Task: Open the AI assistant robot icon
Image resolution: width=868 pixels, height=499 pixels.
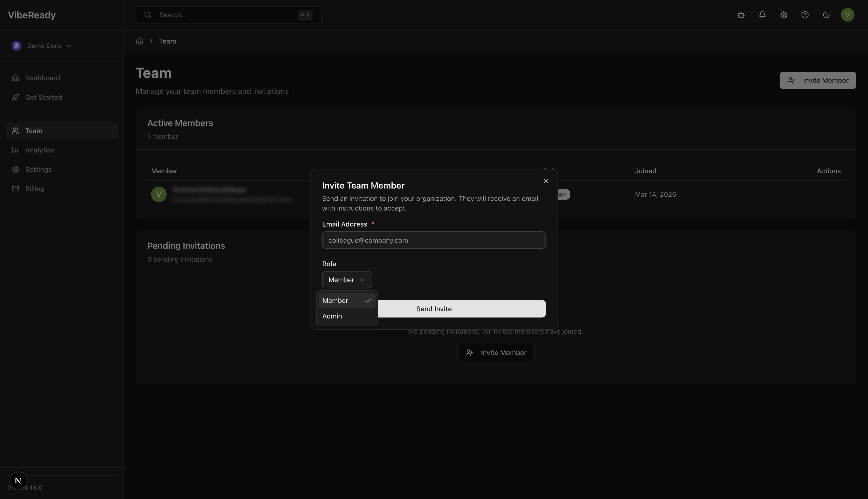Action: pyautogui.click(x=741, y=15)
